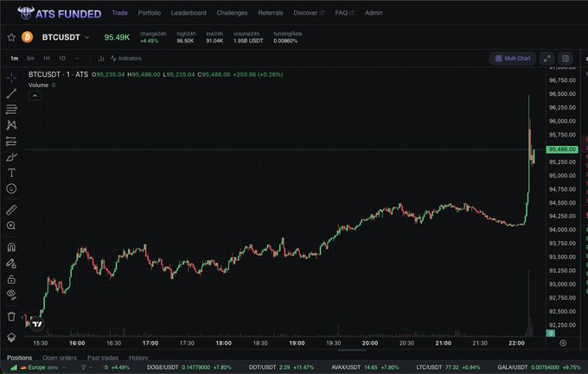Click the trash icon to remove drawings
Viewport: 588px width, 374px height.
[11, 316]
